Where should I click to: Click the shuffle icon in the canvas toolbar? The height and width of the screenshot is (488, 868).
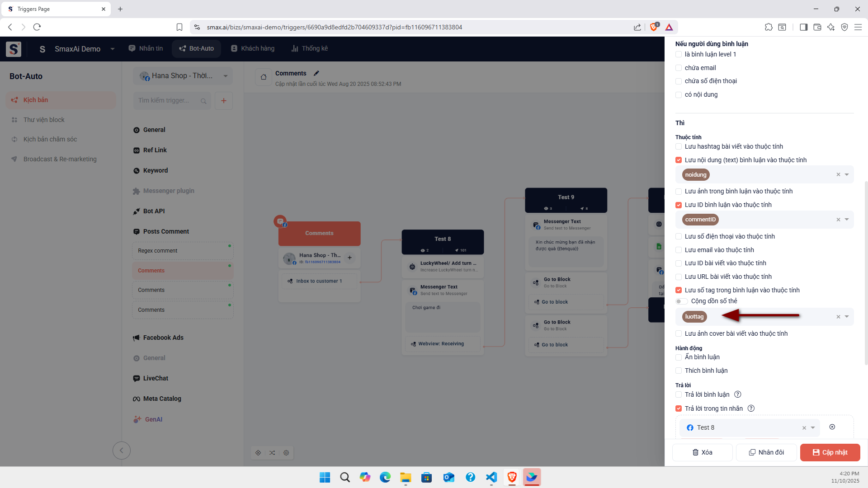(272, 452)
